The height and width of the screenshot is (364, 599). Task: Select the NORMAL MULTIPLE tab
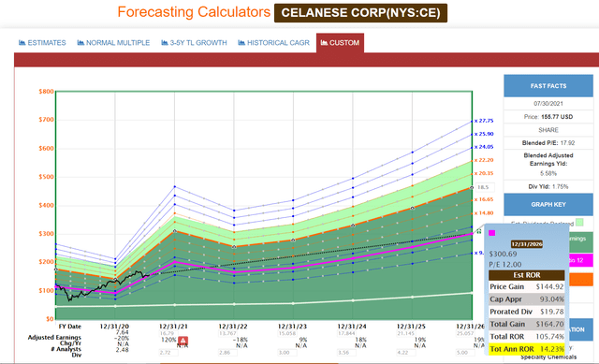(x=113, y=43)
